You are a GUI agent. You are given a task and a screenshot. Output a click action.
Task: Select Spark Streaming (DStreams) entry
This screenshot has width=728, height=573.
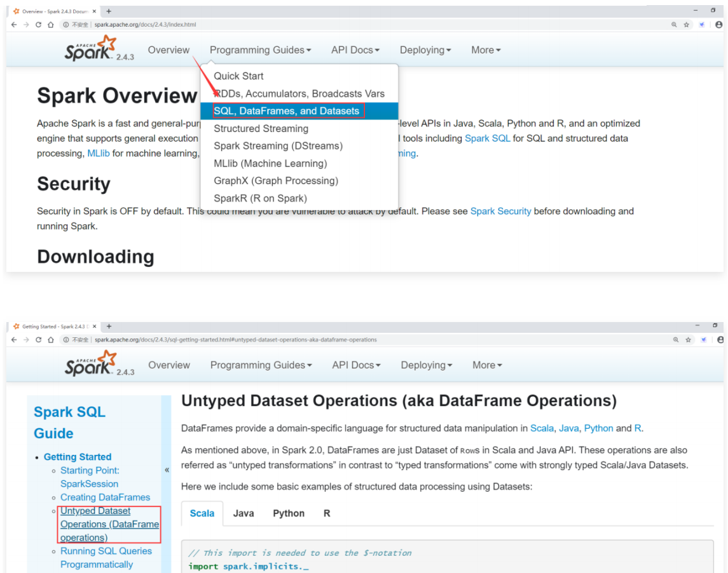299,145
